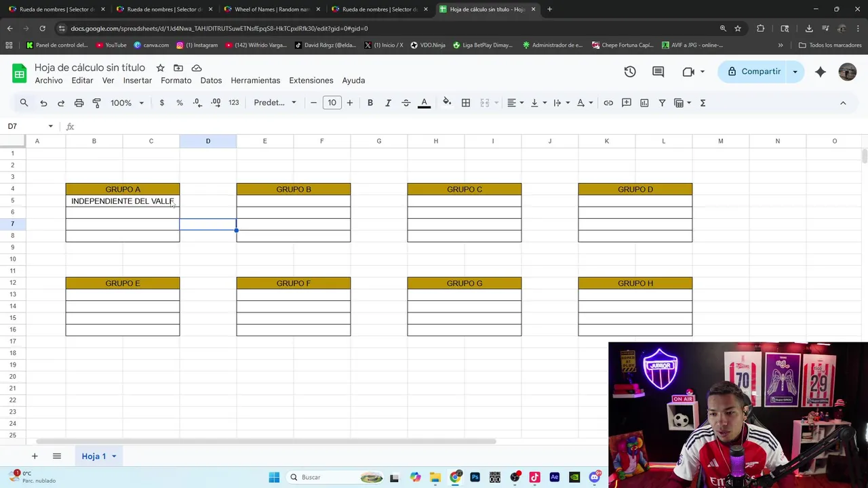Open more number formats (123)

(x=234, y=103)
